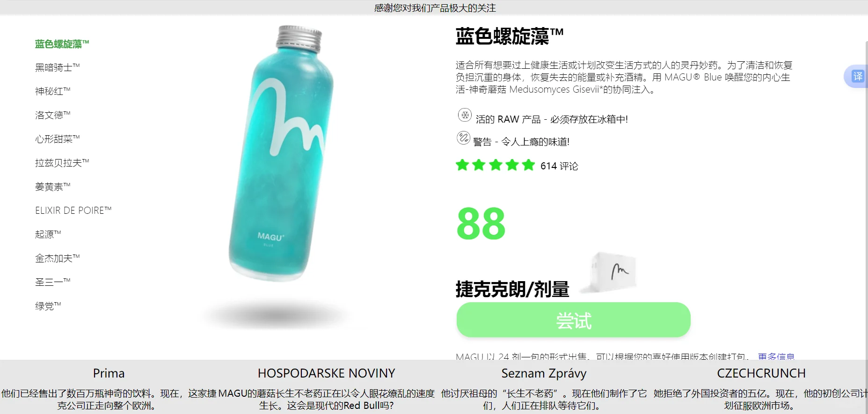Click the translate icon at right edge
The image size is (868, 414).
(857, 76)
